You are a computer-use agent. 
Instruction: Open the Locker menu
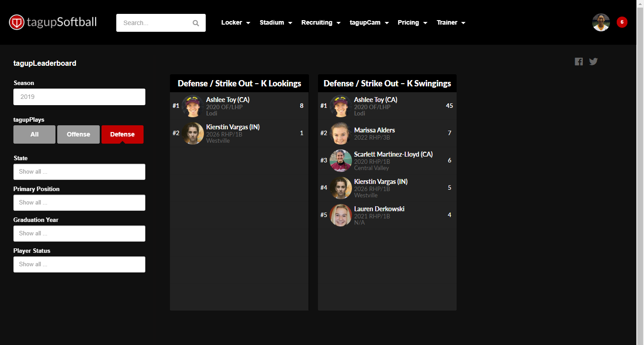point(235,23)
